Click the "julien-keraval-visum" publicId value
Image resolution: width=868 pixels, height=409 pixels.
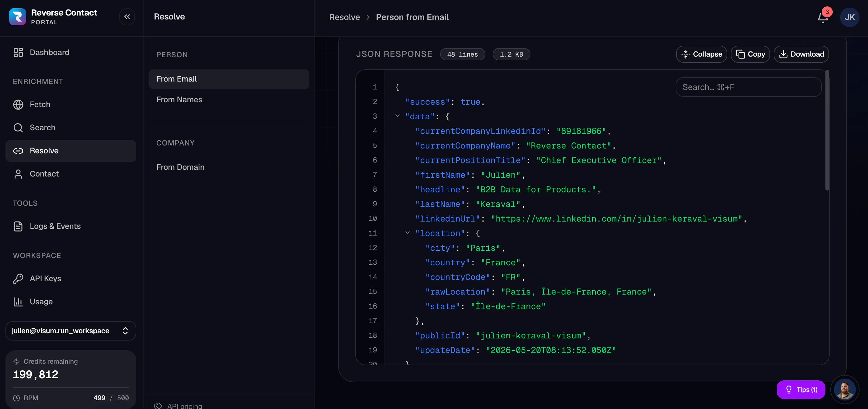[531, 336]
